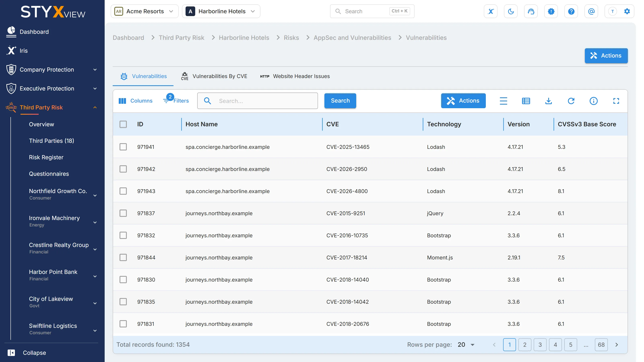Show table info icon
This screenshot has height=362, width=644.
pyautogui.click(x=593, y=101)
